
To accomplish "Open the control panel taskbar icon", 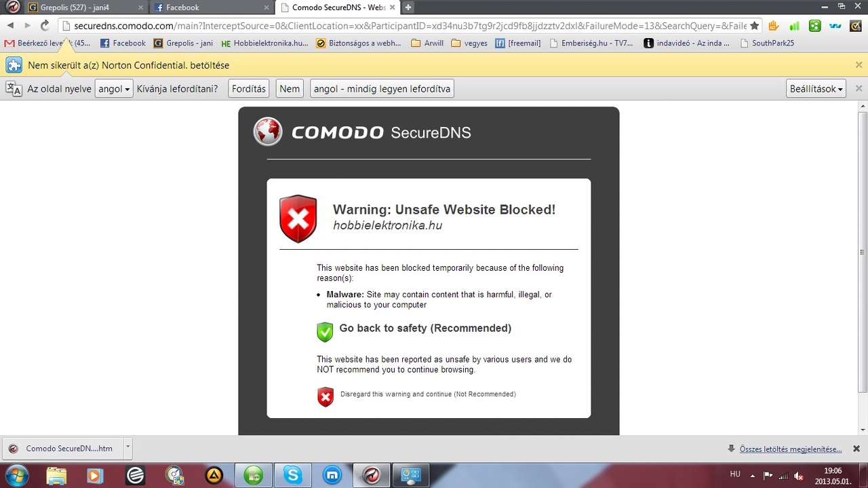I will point(411,475).
